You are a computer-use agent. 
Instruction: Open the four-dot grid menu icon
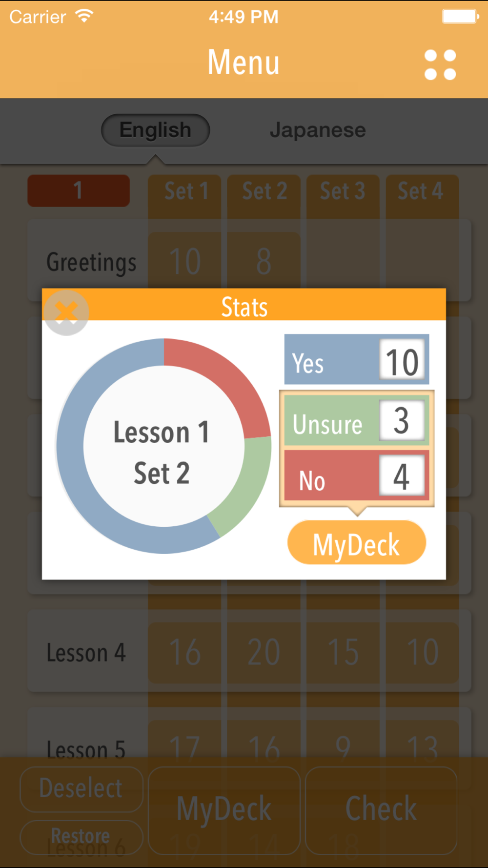(x=440, y=64)
